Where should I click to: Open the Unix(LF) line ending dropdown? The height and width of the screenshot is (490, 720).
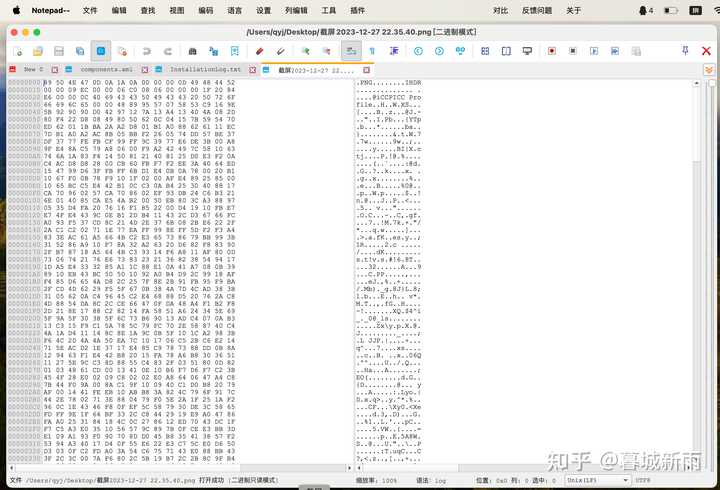click(x=597, y=480)
